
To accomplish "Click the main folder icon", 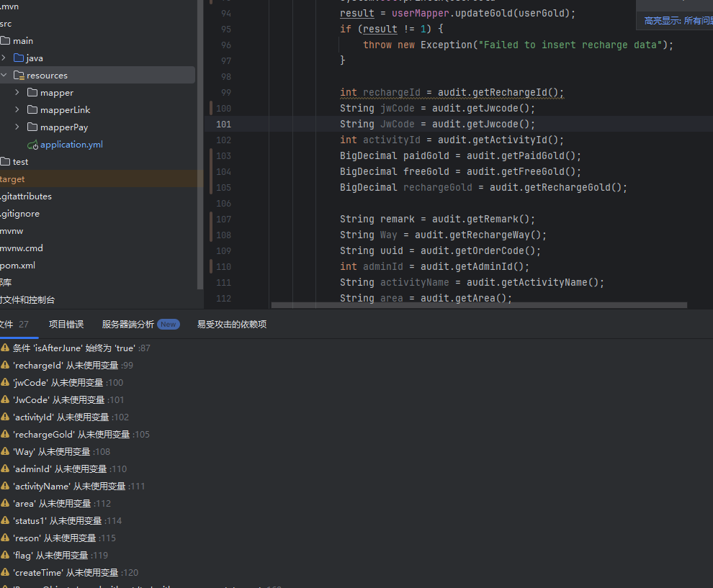I will click(x=6, y=40).
